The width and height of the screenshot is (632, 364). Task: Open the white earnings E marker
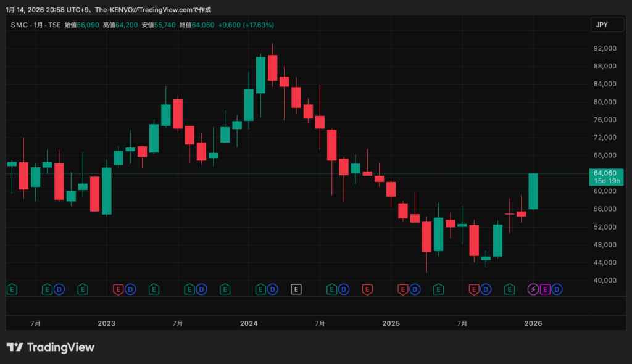(x=296, y=289)
